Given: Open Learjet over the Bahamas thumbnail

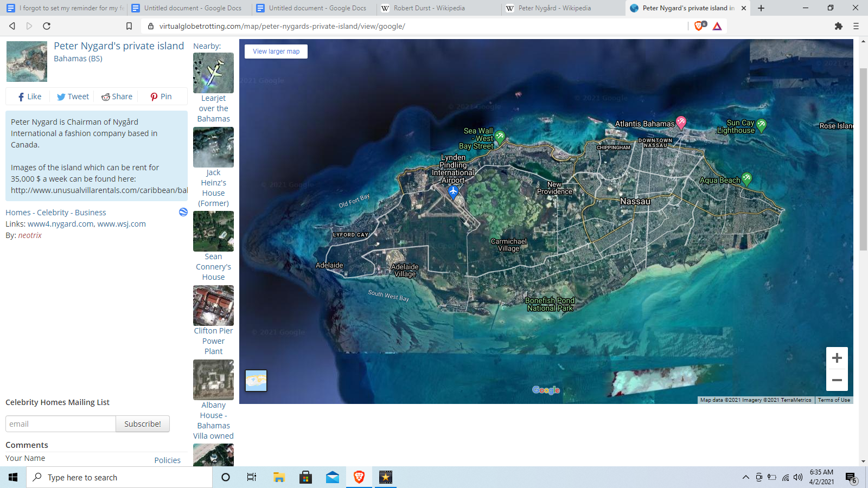Looking at the screenshot, I should 213,73.
